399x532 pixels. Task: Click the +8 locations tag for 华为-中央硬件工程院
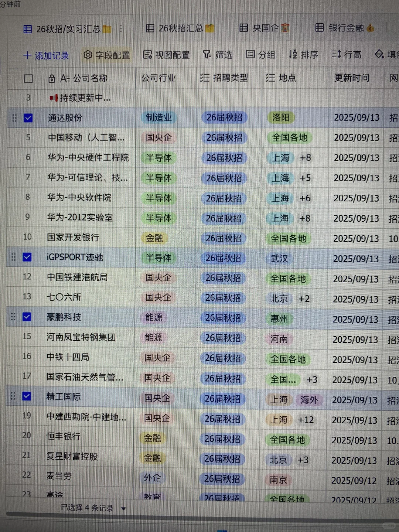coord(305,158)
